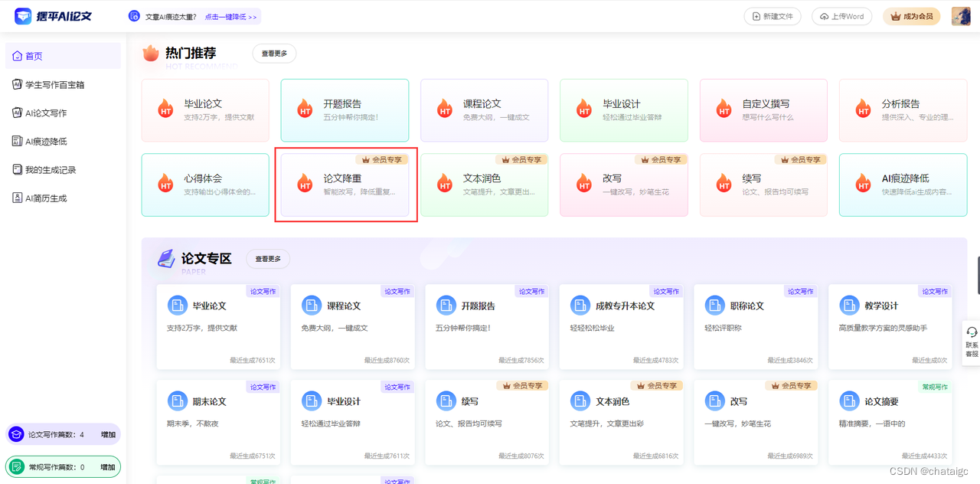Click the flame icon on 分析报告 card
The image size is (980, 484).
point(864,109)
